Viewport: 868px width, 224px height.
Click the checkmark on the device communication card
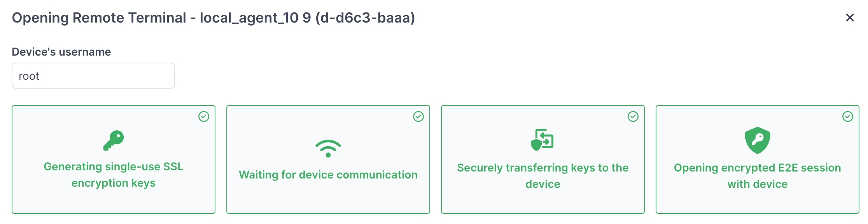click(418, 117)
